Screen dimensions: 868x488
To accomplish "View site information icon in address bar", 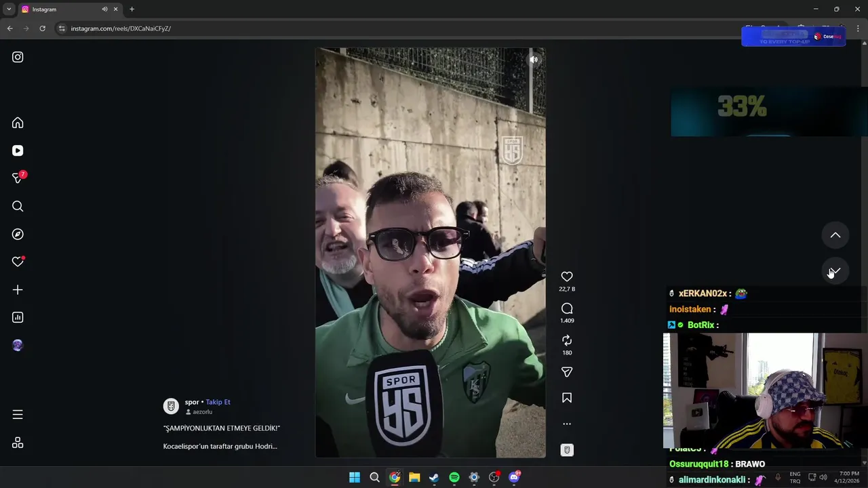I will tap(62, 28).
